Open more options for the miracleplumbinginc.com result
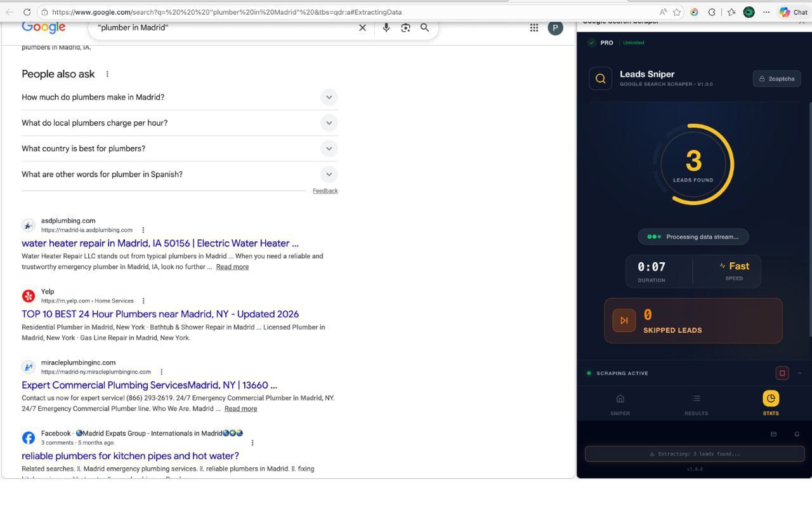The height and width of the screenshot is (508, 812). click(x=162, y=371)
